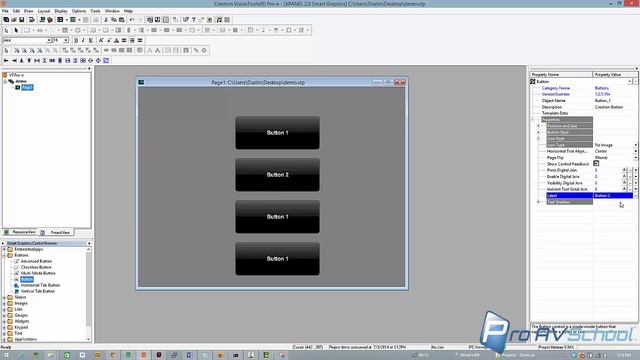Open the Windows Start button
Screen dimensions: 640x360
(6, 356)
